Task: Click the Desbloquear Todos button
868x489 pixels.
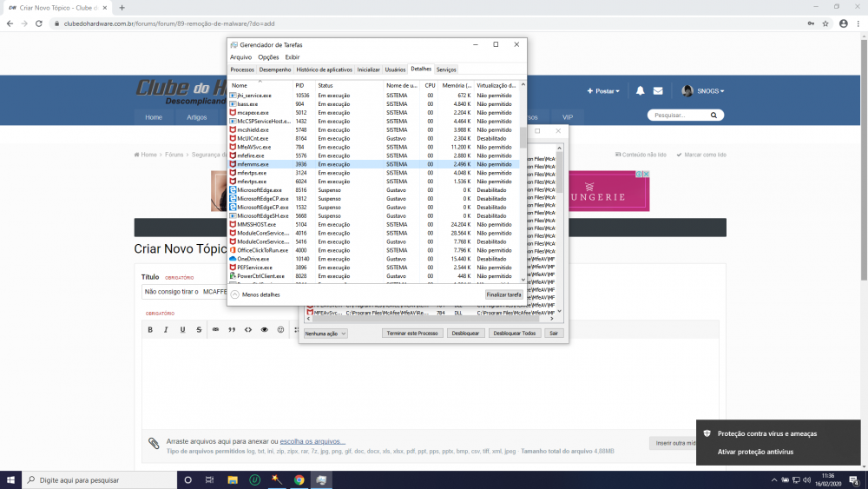Action: click(514, 334)
